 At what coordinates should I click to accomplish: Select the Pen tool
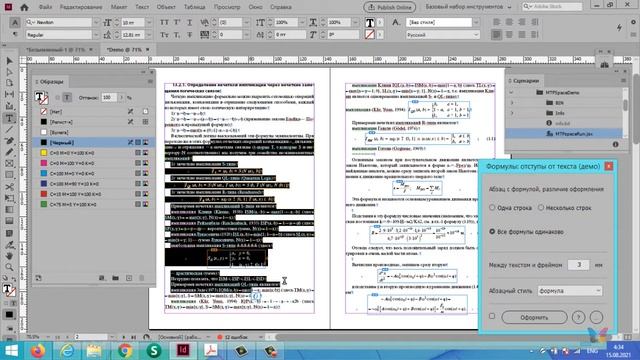point(9,141)
